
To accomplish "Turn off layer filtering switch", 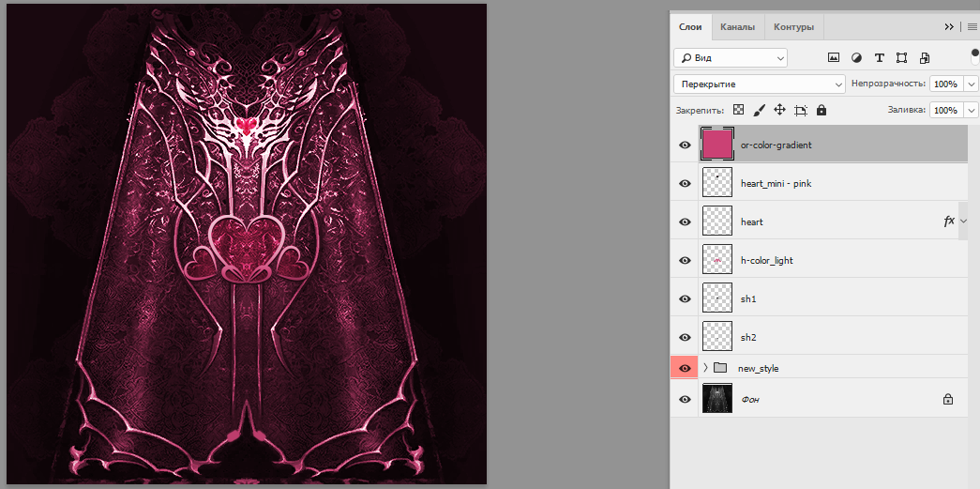I will click(974, 56).
